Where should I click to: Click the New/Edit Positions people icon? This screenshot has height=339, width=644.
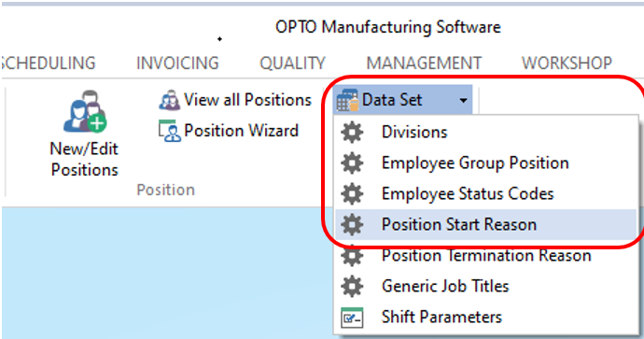pos(85,112)
